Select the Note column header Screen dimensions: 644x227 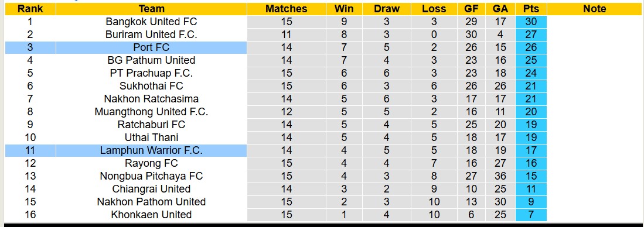click(594, 9)
